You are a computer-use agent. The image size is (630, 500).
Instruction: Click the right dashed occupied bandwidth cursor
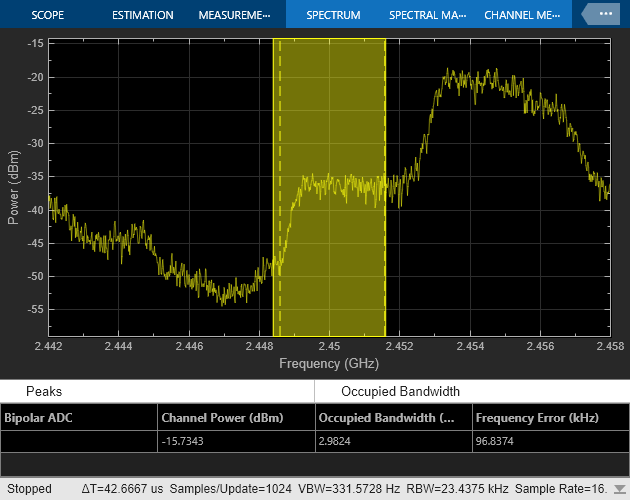[x=385, y=200]
